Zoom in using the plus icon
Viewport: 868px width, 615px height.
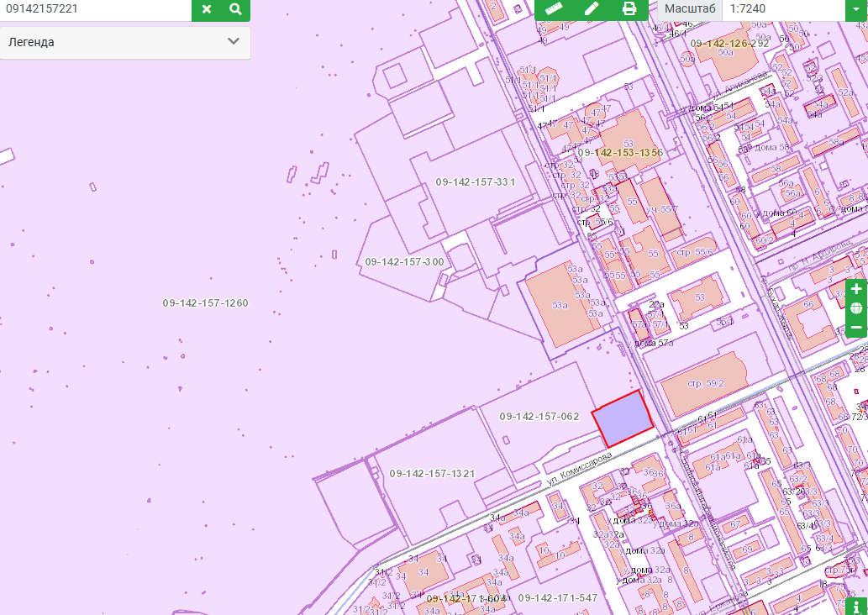coord(856,289)
